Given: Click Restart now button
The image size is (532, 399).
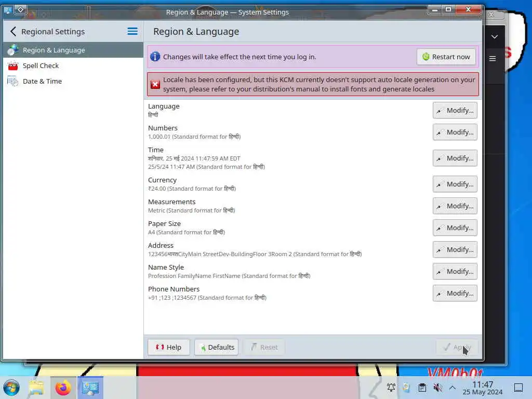Looking at the screenshot, I should 446,57.
